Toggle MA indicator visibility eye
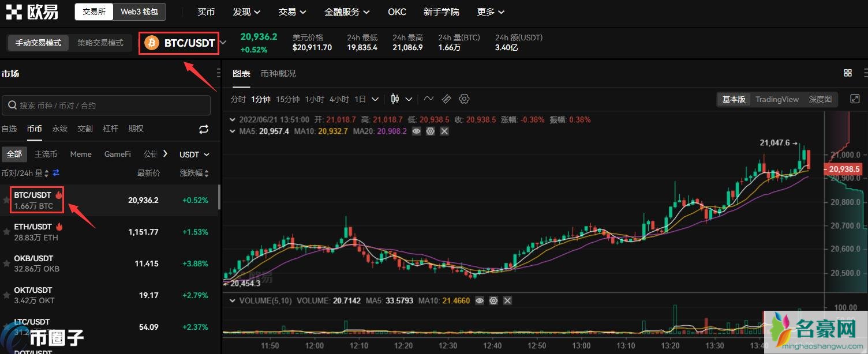The image size is (868, 354). [x=416, y=131]
